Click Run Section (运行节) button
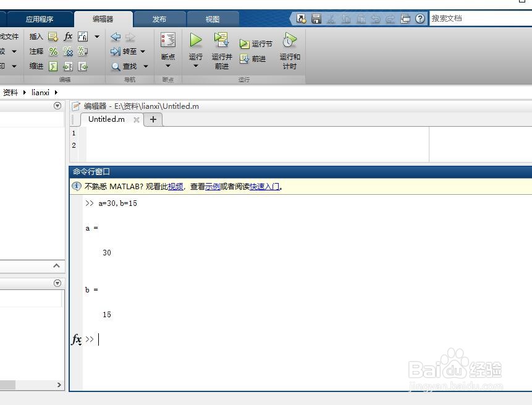The width and height of the screenshot is (532, 405). tap(256, 44)
